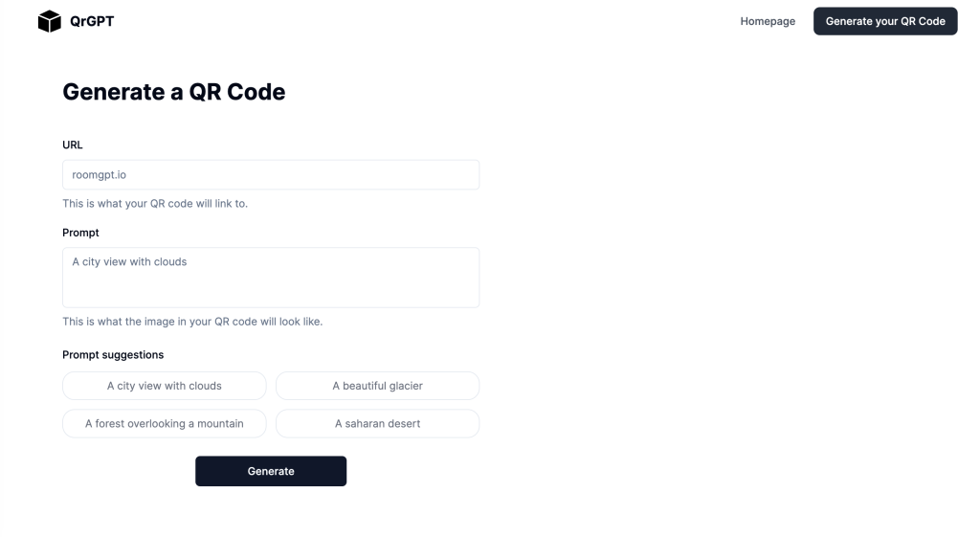Open the Homepage navigation link
The height and width of the screenshot is (537, 980).
[x=768, y=21]
